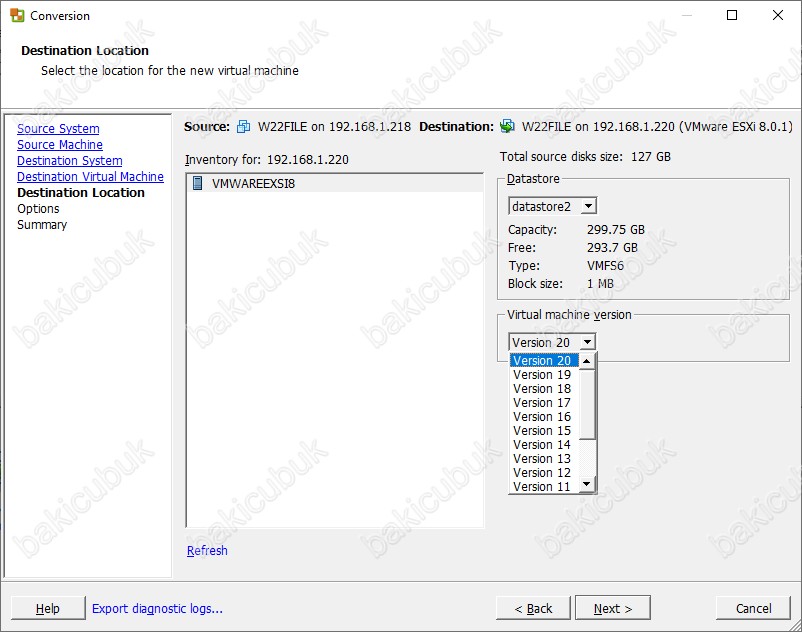Image resolution: width=802 pixels, height=632 pixels.
Task: Click the Total source disks size text
Action: 585,156
